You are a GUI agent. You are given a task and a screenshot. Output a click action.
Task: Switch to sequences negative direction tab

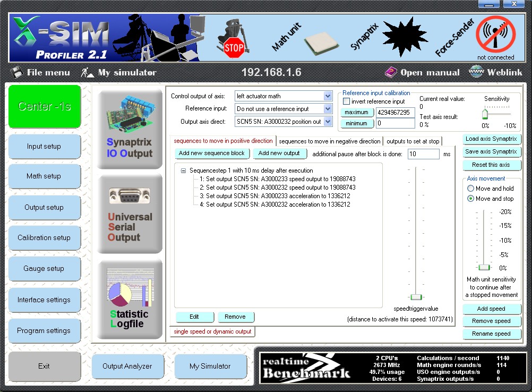[329, 141]
